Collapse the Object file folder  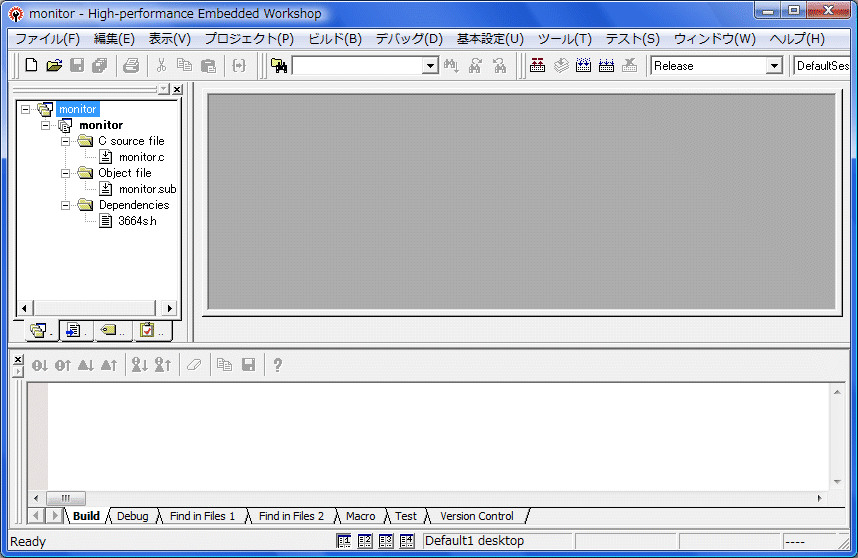[65, 173]
